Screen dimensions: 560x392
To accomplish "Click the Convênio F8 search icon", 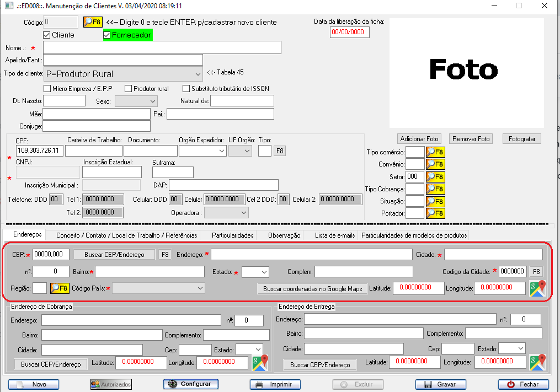I will (x=435, y=164).
